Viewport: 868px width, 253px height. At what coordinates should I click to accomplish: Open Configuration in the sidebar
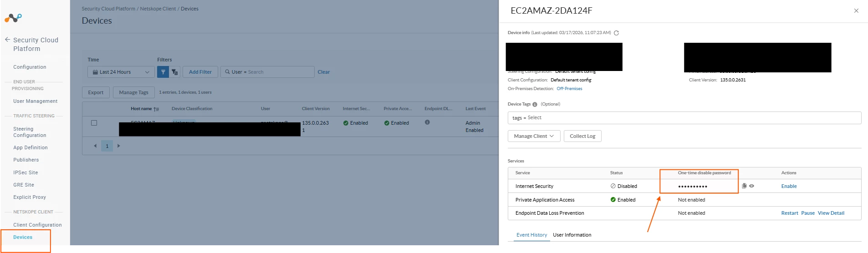pyautogui.click(x=30, y=67)
